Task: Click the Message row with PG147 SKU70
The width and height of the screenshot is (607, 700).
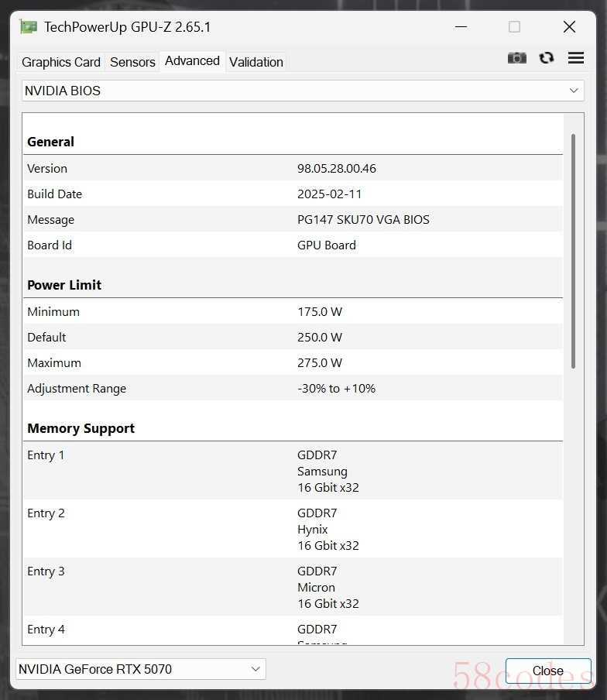Action: point(293,219)
